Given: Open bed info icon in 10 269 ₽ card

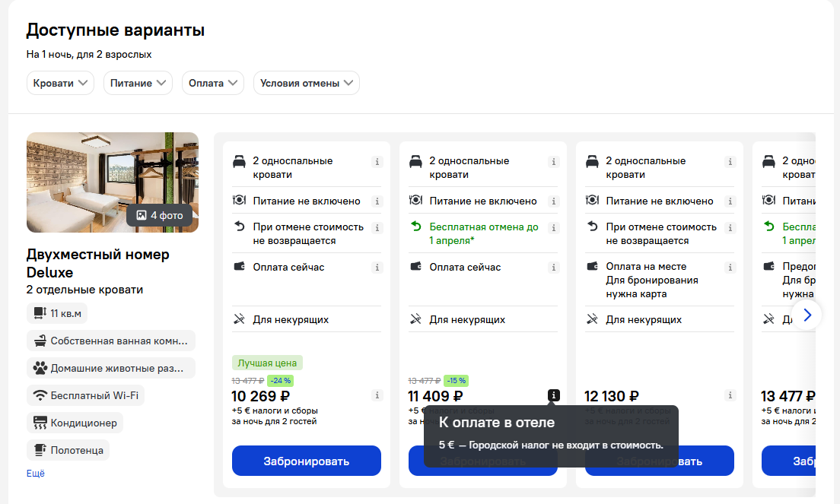Looking at the screenshot, I should tap(377, 162).
